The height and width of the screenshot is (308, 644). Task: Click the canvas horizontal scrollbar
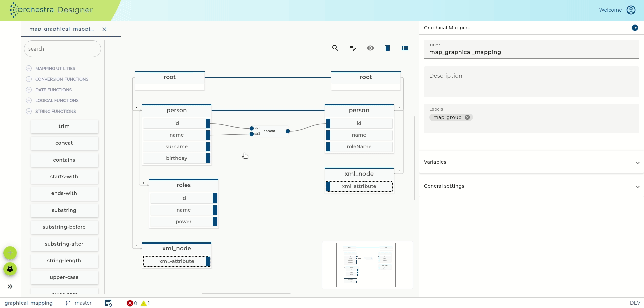[246, 293]
